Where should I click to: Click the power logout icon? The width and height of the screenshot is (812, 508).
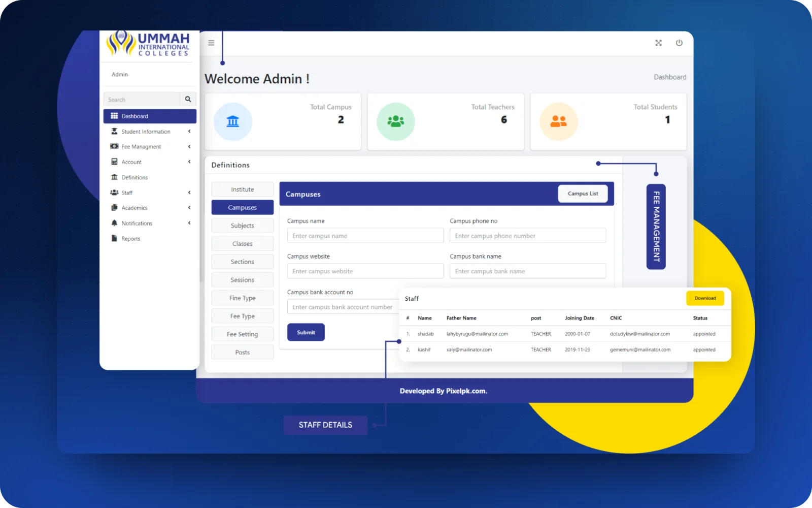pyautogui.click(x=679, y=43)
